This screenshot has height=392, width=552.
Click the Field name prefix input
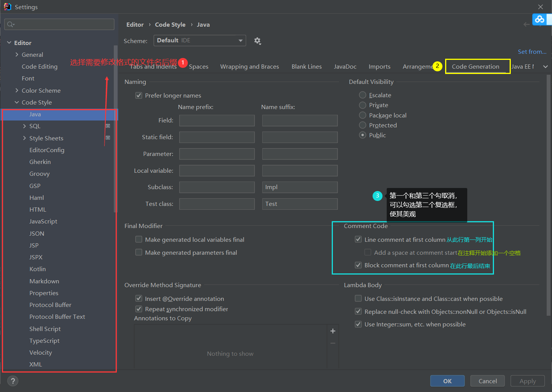(x=217, y=120)
